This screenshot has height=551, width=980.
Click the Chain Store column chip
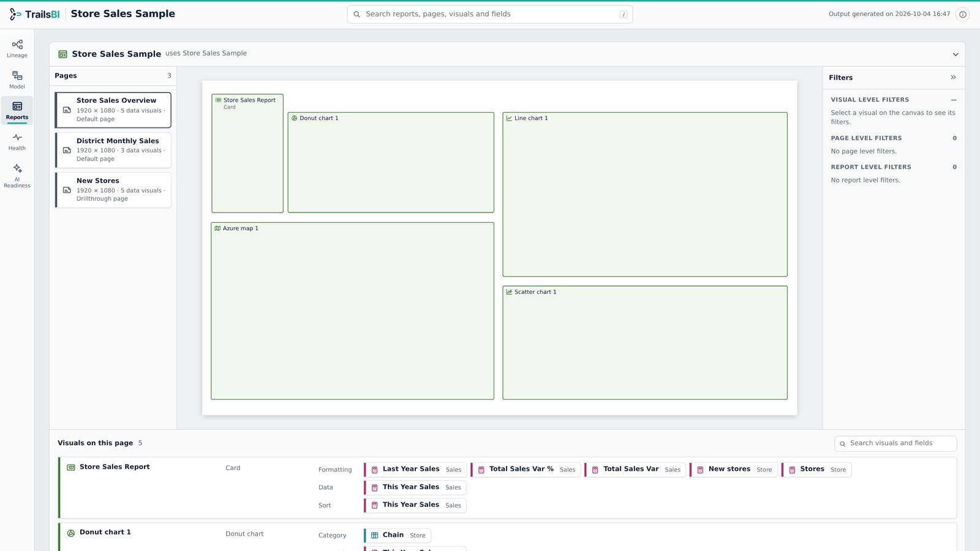pos(398,535)
